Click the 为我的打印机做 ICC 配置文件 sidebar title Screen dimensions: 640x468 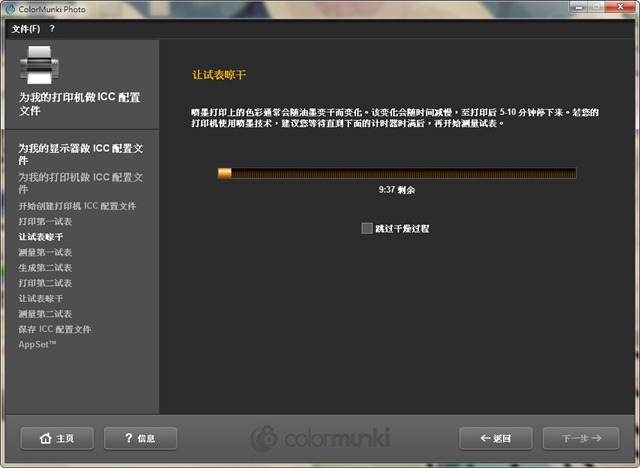click(x=80, y=104)
